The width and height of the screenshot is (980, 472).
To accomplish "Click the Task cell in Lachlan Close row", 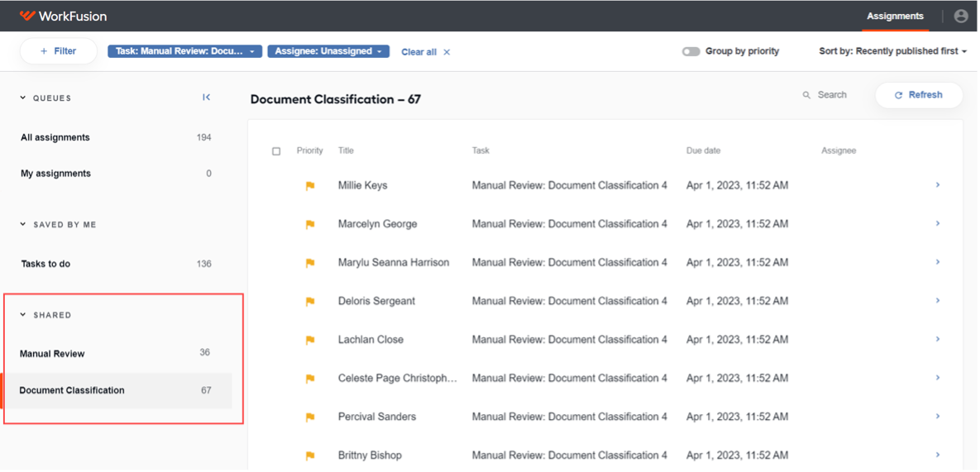I will (x=569, y=340).
